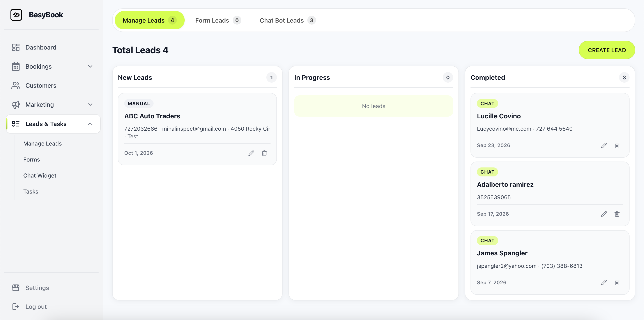644x320 pixels.
Task: Expand the Bookings menu chevron
Action: point(90,66)
